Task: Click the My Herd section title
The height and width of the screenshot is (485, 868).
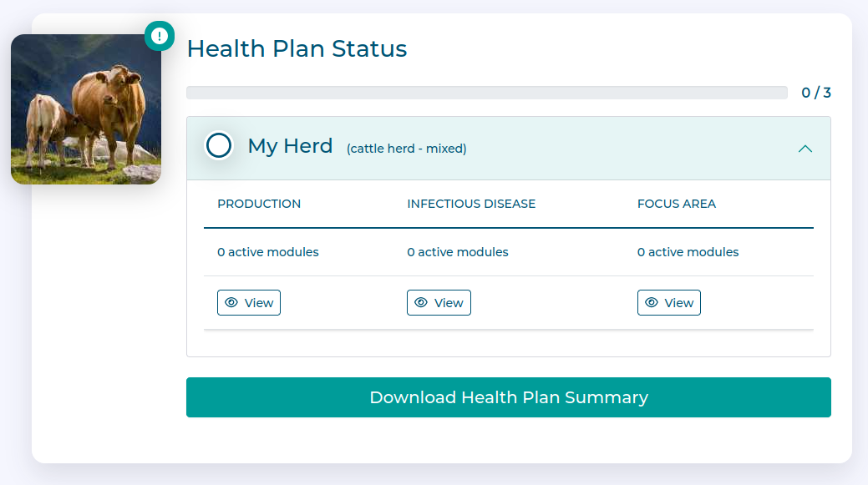Action: pyautogui.click(x=290, y=146)
